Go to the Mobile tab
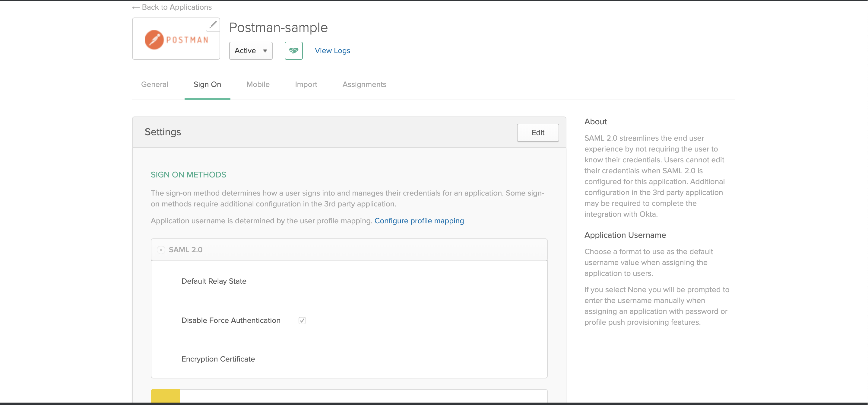The height and width of the screenshot is (405, 868). (258, 84)
